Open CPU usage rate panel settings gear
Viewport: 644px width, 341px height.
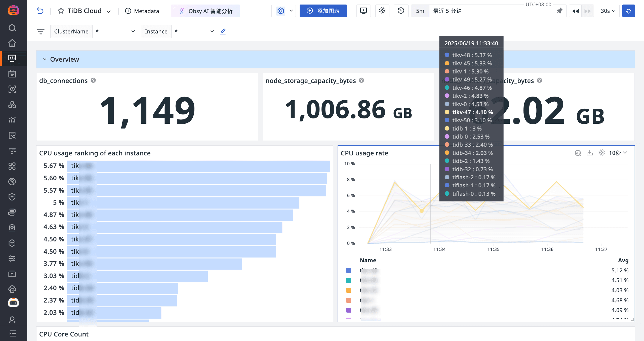[601, 153]
